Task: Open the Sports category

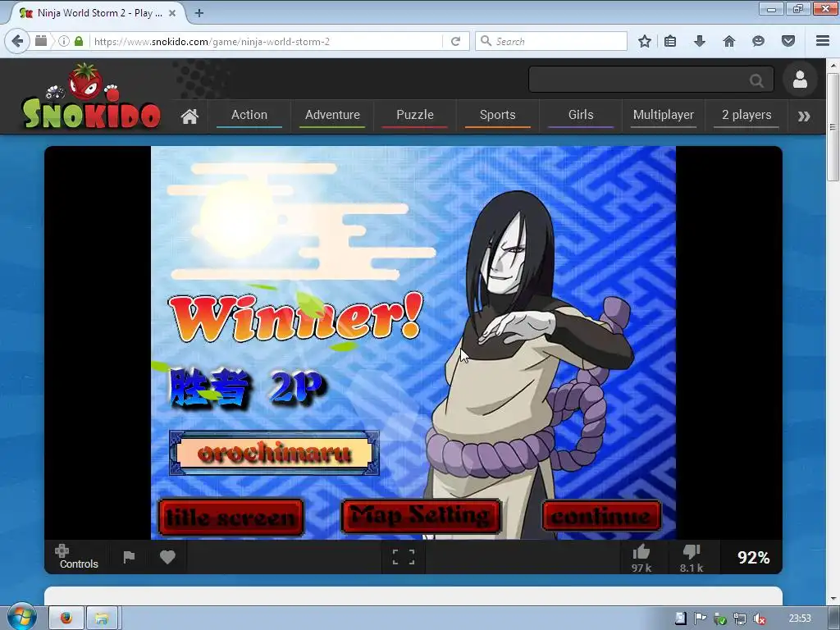Action: point(498,115)
